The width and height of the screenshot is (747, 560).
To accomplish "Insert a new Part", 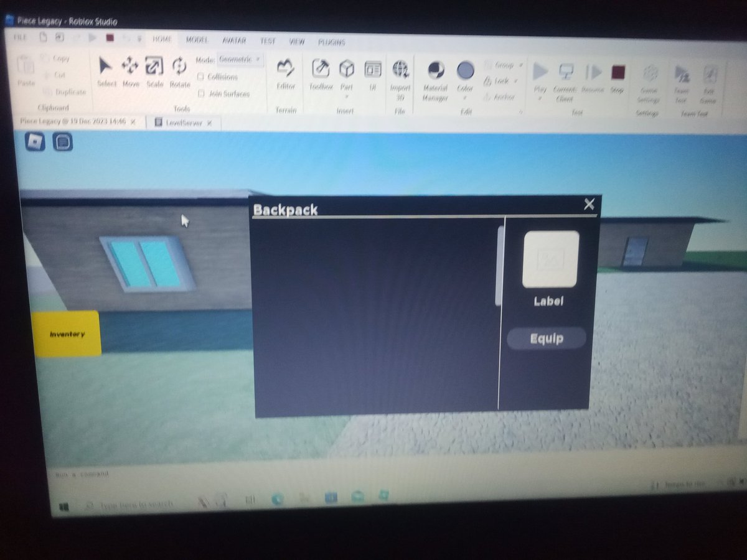I will [347, 75].
